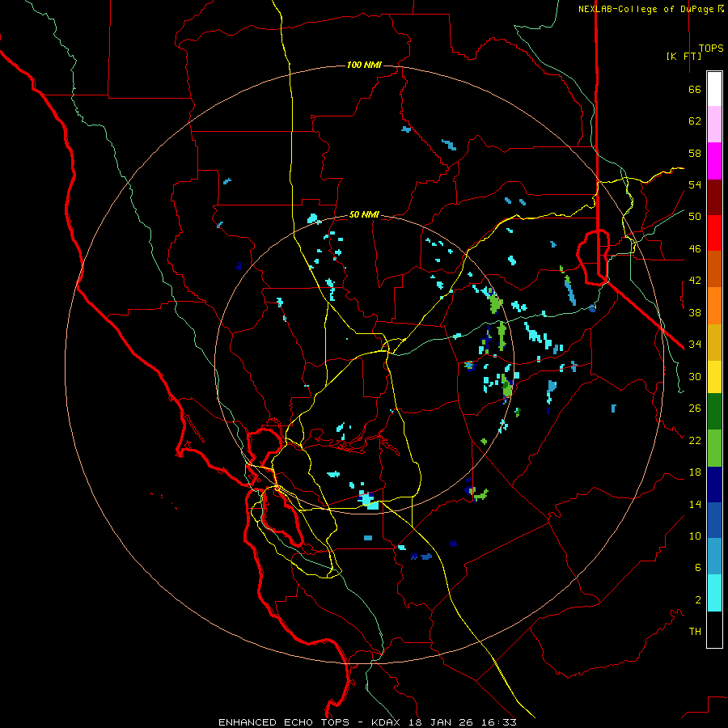Select the steel blue 14 kft swatch

[x=714, y=557]
